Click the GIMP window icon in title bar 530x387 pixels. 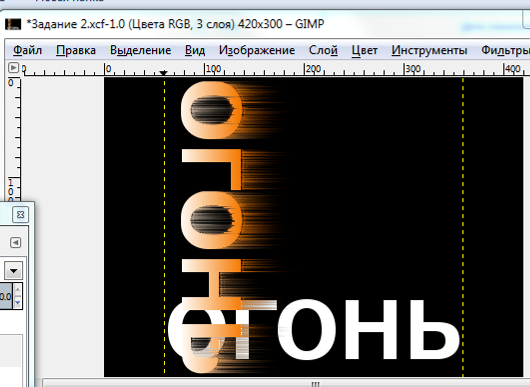point(13,24)
